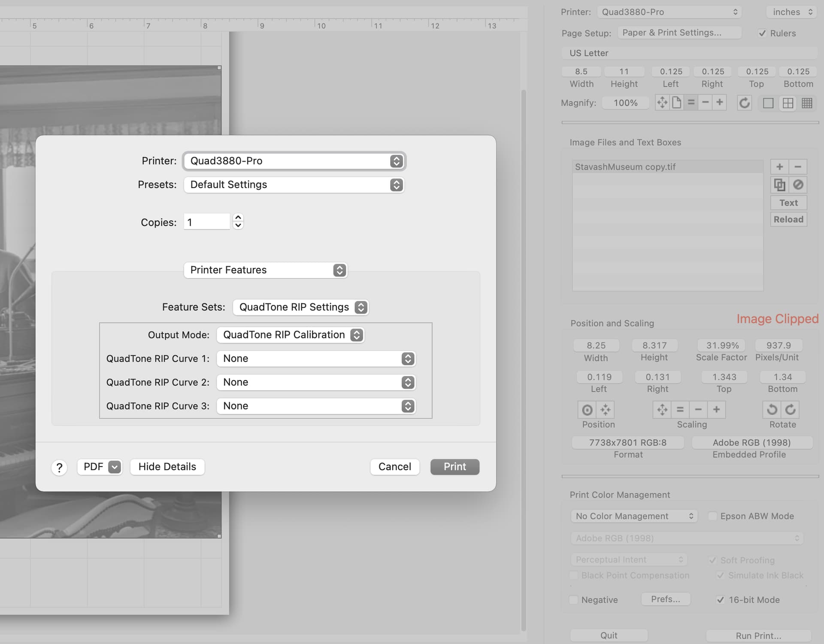
Task: Zoom in with the Magnify plus icon
Action: [x=720, y=103]
